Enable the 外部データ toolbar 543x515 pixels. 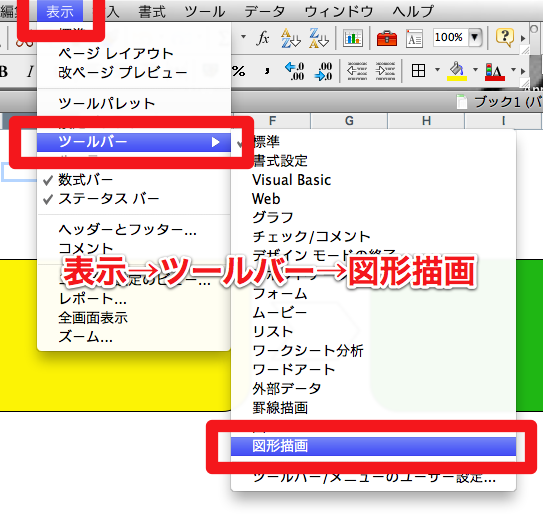(x=373, y=389)
